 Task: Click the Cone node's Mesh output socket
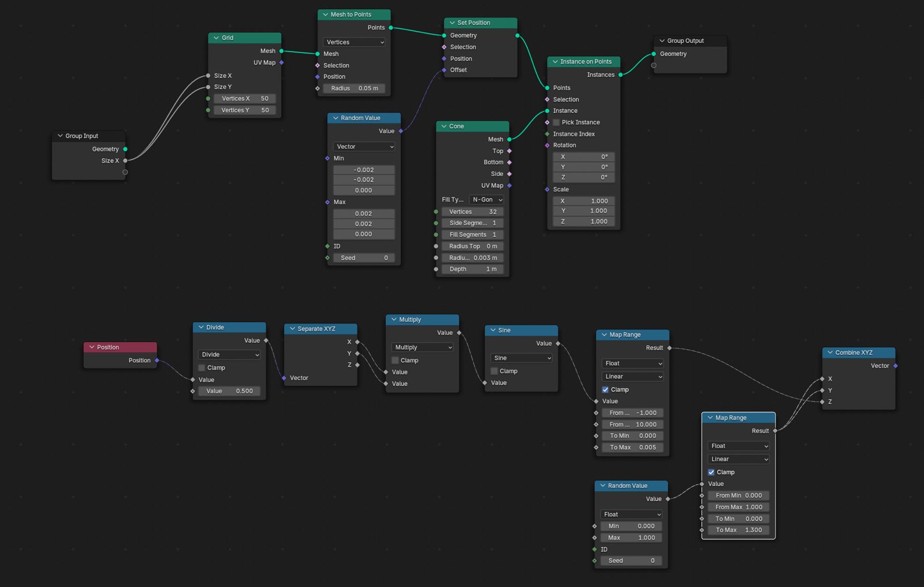pos(509,139)
